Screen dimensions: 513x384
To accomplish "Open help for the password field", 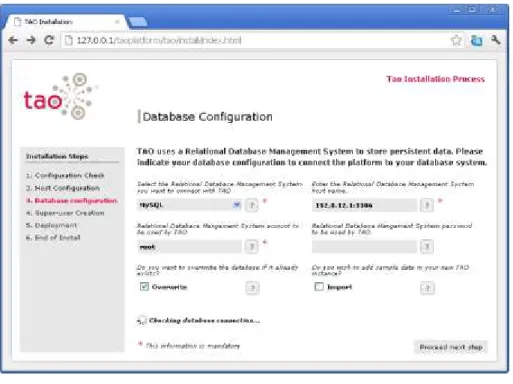I will click(427, 247).
